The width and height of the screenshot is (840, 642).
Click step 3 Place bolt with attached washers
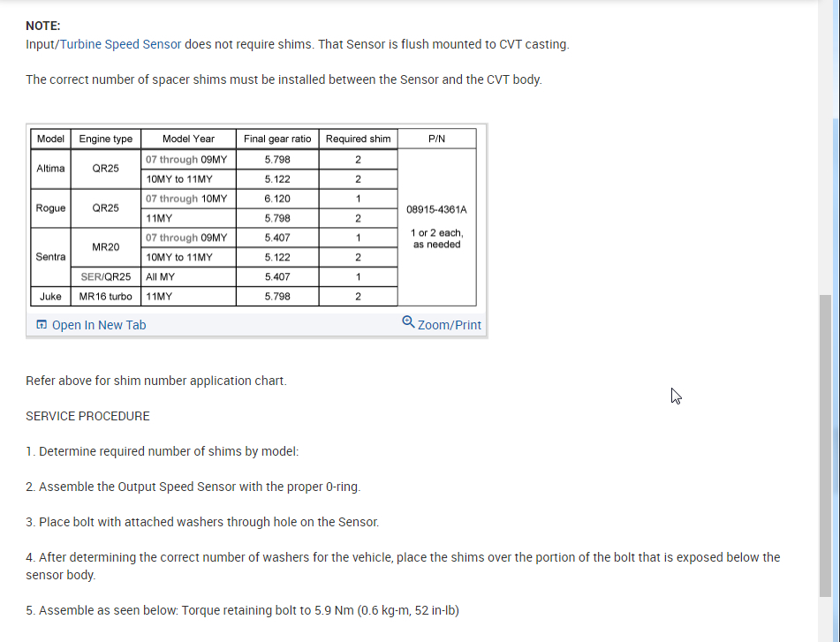pyautogui.click(x=202, y=522)
